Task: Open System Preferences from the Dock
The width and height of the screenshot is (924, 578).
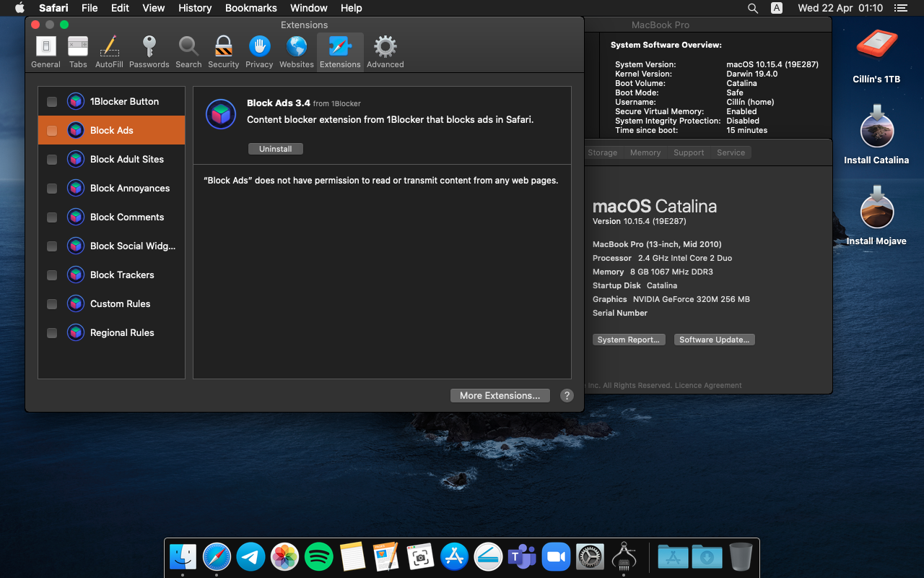Action: [x=590, y=557]
